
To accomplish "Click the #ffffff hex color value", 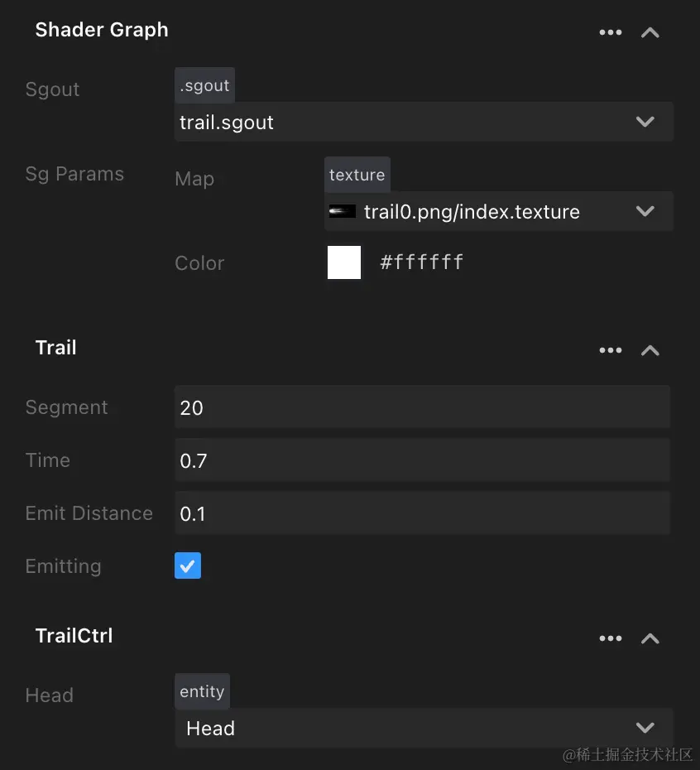I will pyautogui.click(x=421, y=262).
